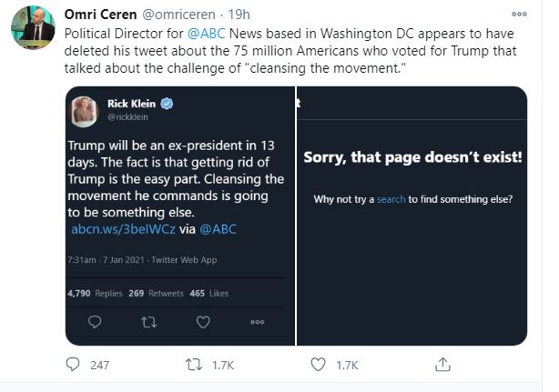559x392 pixels.
Task: Click the verified badge beside Rick Klein
Action: [168, 104]
